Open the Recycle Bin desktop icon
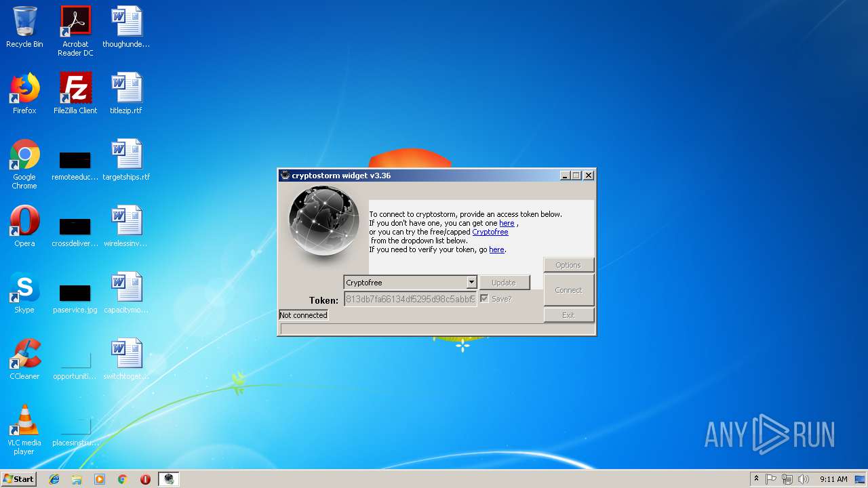This screenshot has height=488, width=868. pos(24,27)
